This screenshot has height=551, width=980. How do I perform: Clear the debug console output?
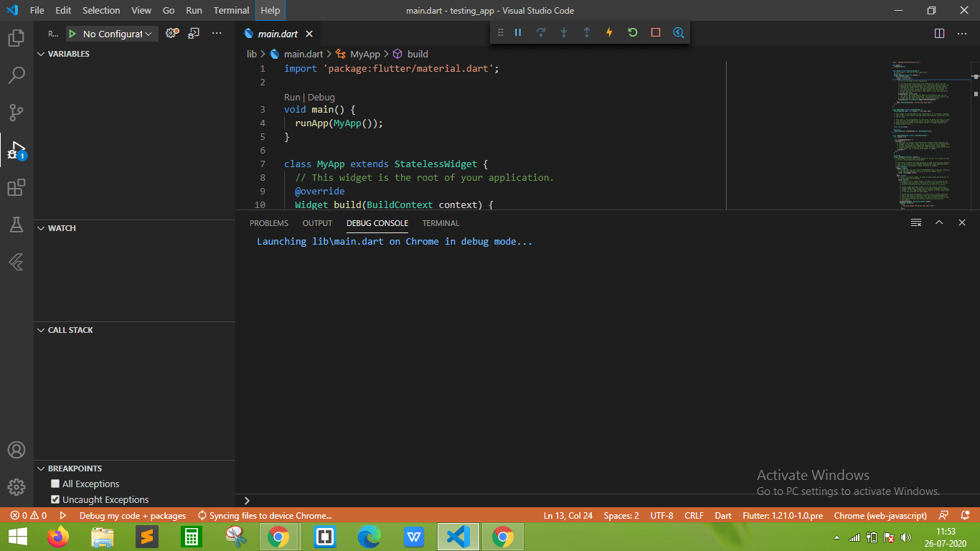916,223
